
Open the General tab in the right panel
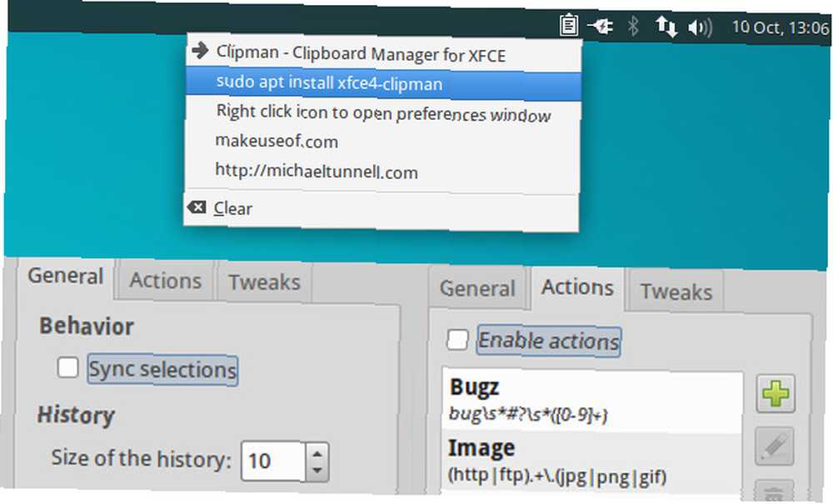[477, 288]
